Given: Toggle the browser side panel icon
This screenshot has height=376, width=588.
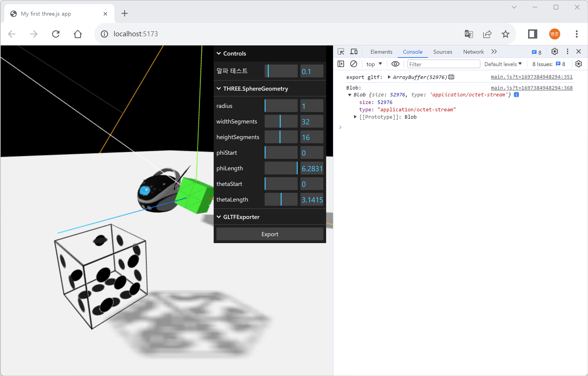Looking at the screenshot, I should (x=532, y=34).
